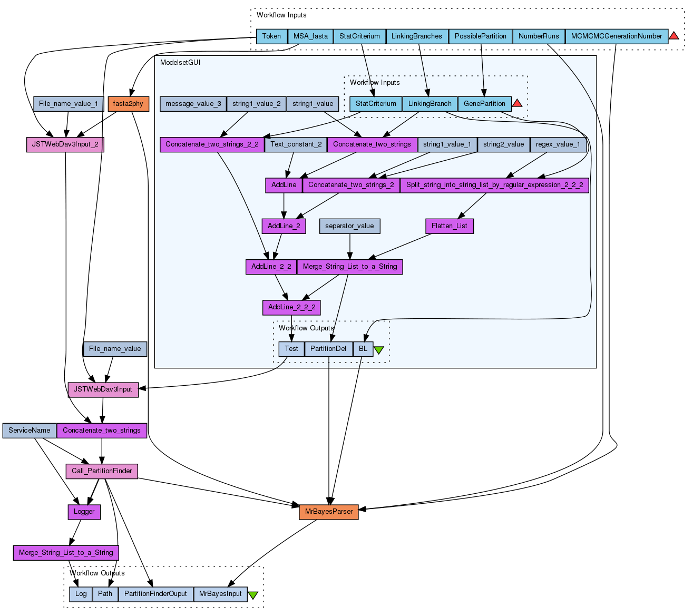Click the red triangle next to GenePartition
The image size is (693, 616).
coord(517,103)
